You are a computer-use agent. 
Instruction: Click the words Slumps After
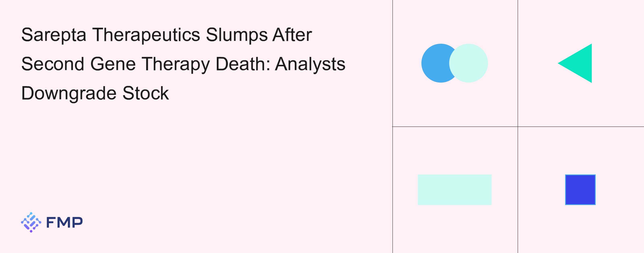pyautogui.click(x=259, y=34)
